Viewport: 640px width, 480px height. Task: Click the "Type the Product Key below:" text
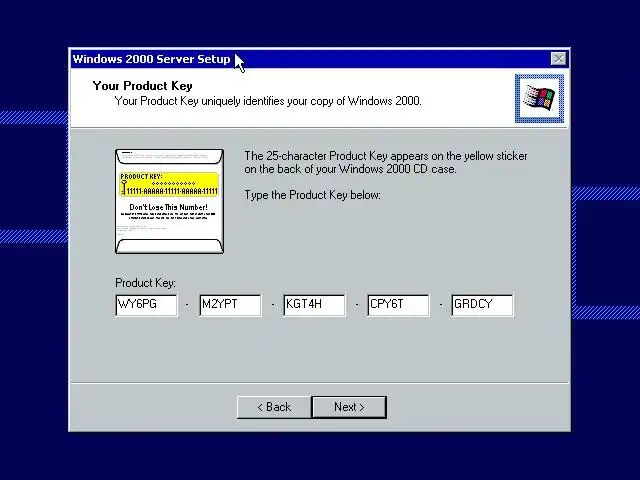pos(312,195)
